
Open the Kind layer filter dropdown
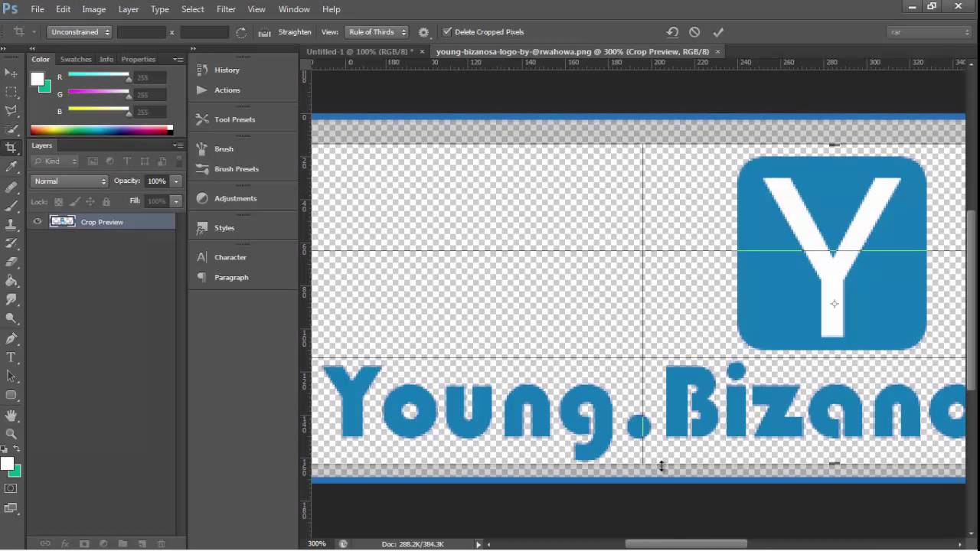(55, 161)
